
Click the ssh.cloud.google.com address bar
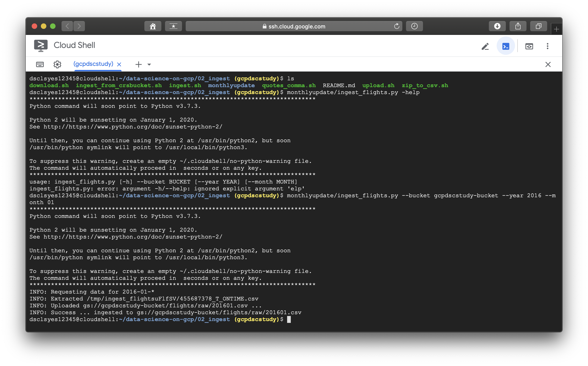(294, 26)
